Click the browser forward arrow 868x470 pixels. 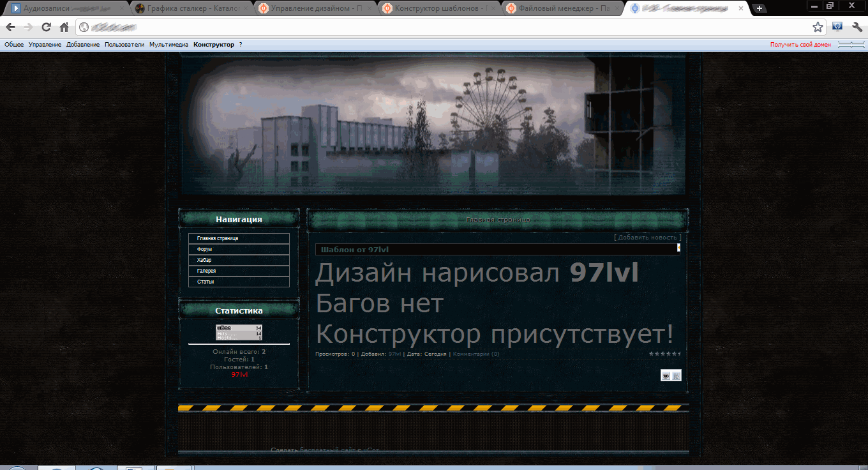(x=28, y=27)
